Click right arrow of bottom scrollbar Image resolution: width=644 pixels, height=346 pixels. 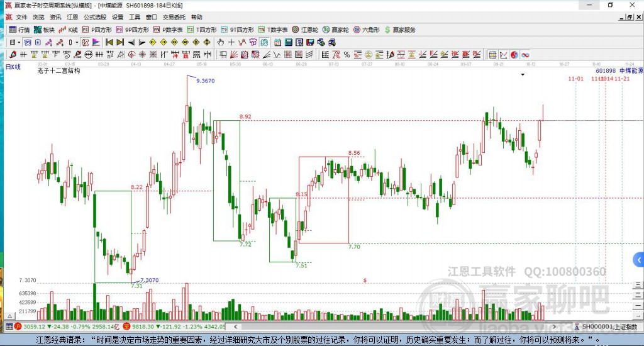[x=555, y=326]
